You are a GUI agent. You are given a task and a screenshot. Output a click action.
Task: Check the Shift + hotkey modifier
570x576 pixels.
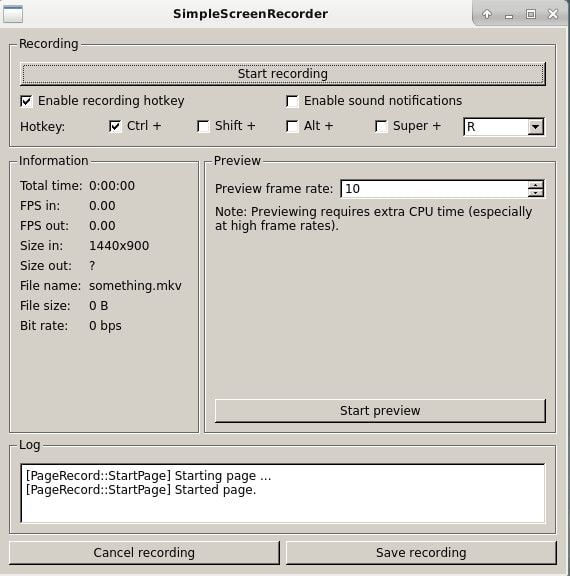[203, 126]
